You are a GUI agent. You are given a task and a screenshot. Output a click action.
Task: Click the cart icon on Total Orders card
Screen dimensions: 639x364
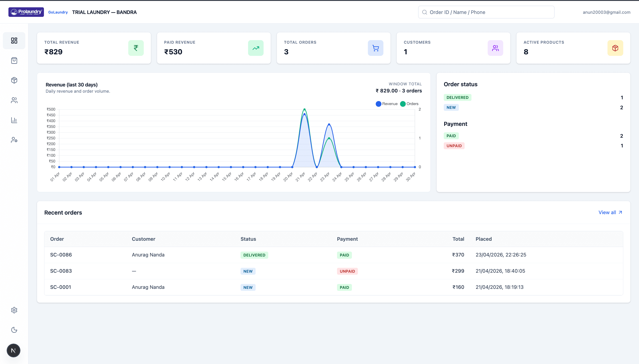click(x=376, y=48)
